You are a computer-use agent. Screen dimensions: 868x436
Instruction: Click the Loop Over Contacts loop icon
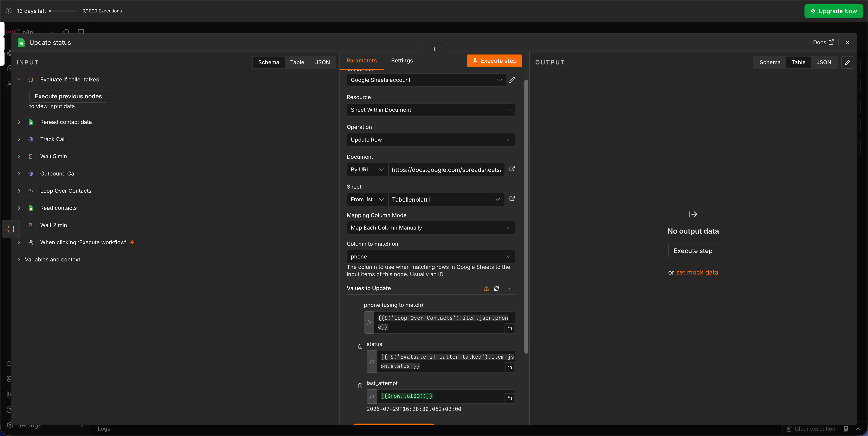point(31,191)
